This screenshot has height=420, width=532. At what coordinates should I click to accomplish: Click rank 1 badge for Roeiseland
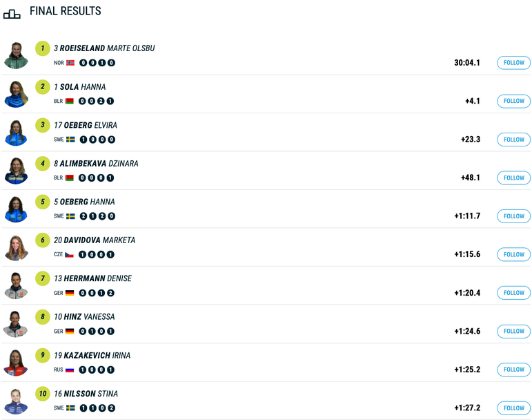point(43,48)
